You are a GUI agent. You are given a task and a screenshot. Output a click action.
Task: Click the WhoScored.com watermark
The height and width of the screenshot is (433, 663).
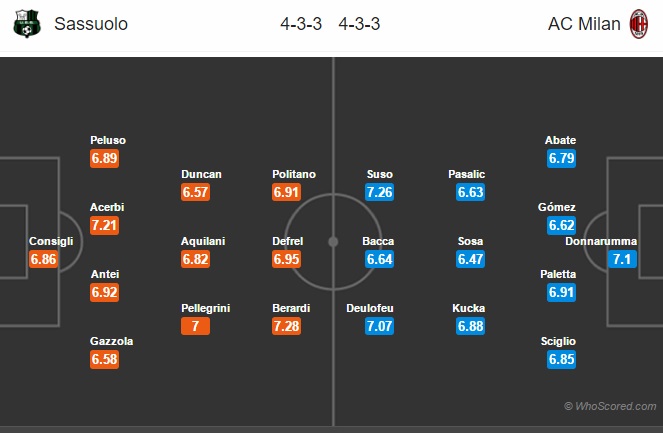610,406
